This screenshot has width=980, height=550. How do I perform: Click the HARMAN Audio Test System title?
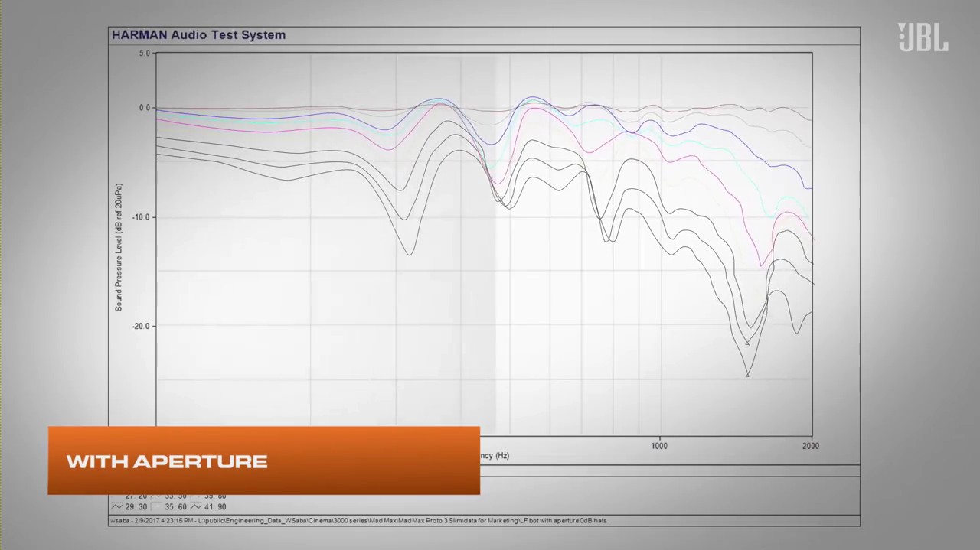[x=198, y=35]
